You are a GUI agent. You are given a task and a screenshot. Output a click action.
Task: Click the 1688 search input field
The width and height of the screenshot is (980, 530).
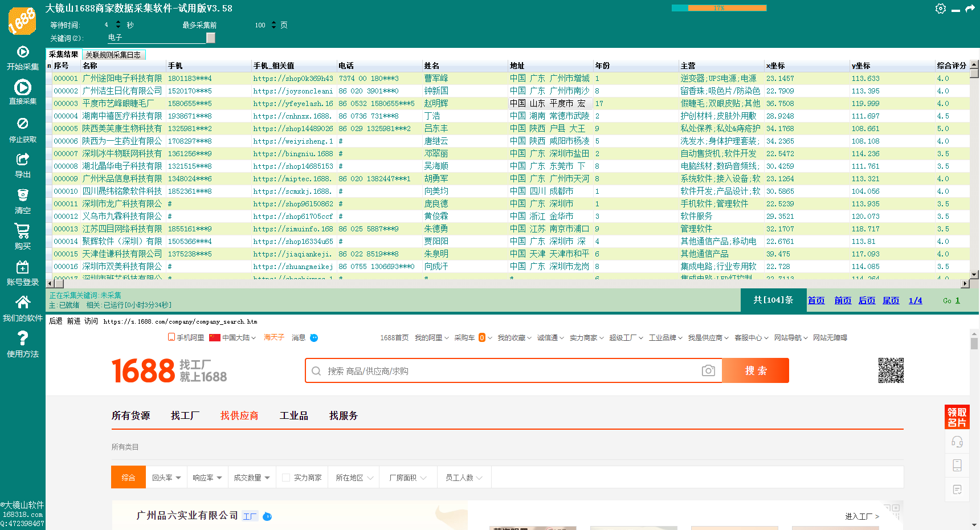(x=507, y=371)
